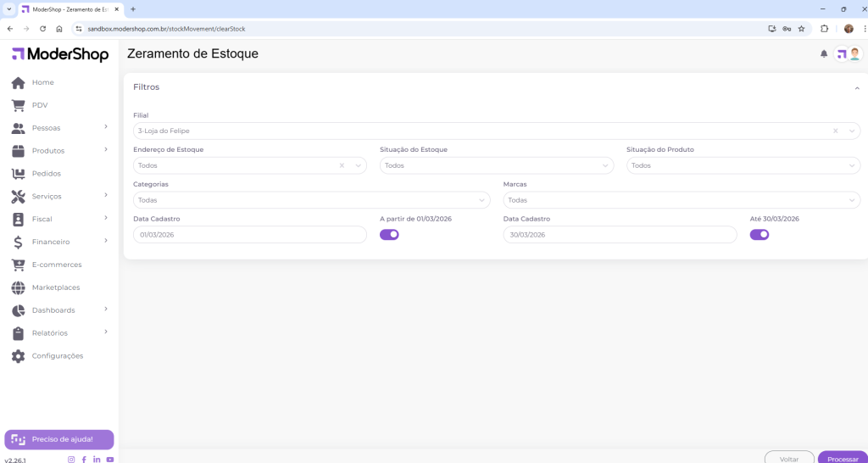Open notifications bell icon
The image size is (868, 463).
(x=824, y=54)
